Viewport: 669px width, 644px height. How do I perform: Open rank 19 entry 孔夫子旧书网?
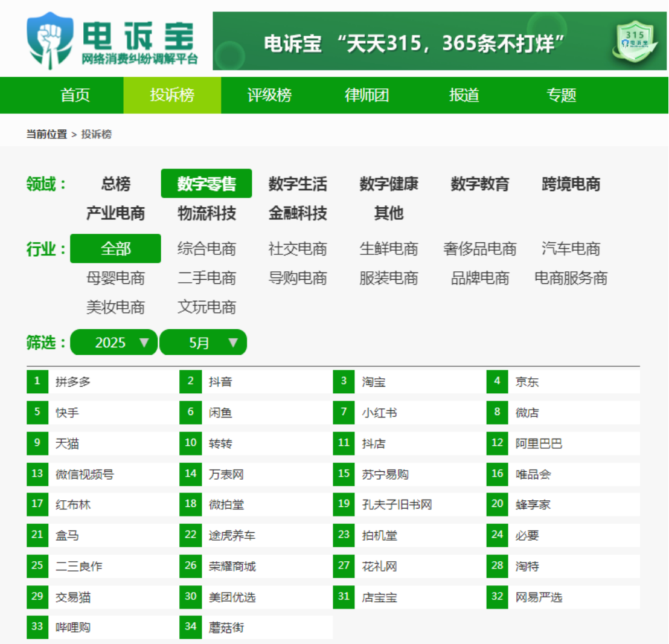click(409, 504)
